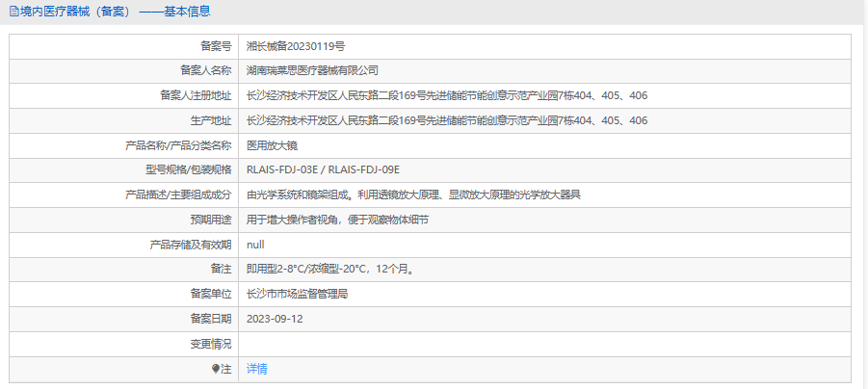The width and height of the screenshot is (868, 389).
Task: Click the label 产品存储及有效期
Action: [191, 245]
